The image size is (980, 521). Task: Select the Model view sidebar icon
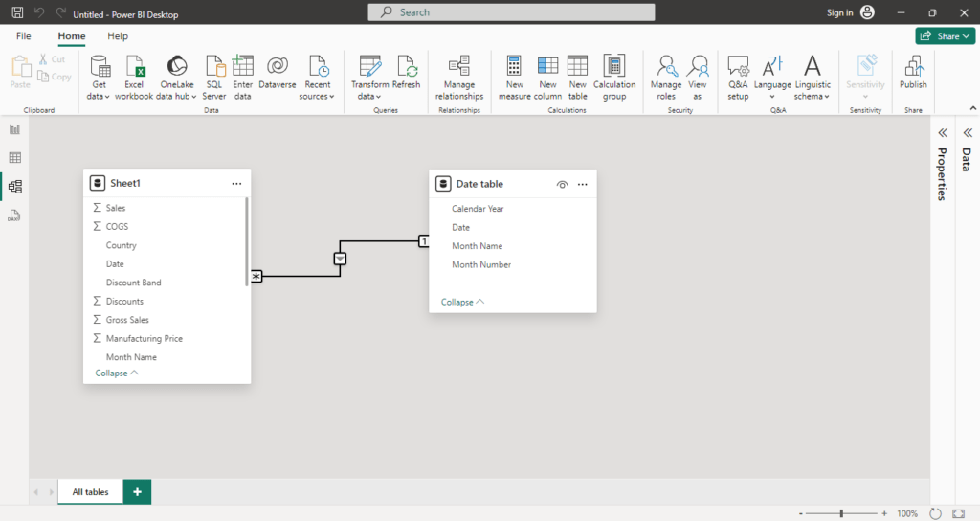click(x=15, y=187)
